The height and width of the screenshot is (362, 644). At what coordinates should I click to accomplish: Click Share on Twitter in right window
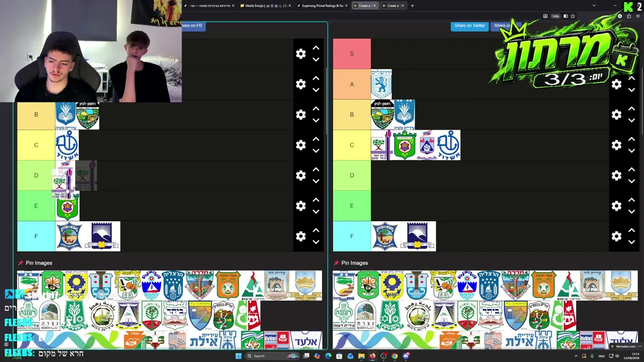coord(469,26)
